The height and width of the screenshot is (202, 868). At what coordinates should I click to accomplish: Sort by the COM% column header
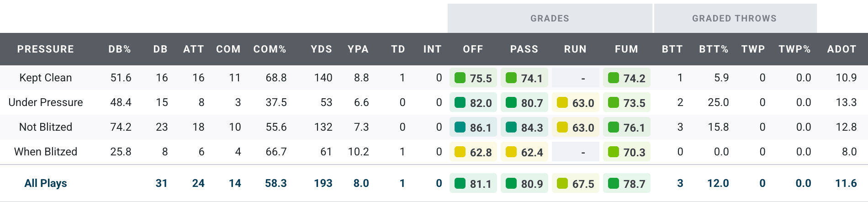[270, 49]
